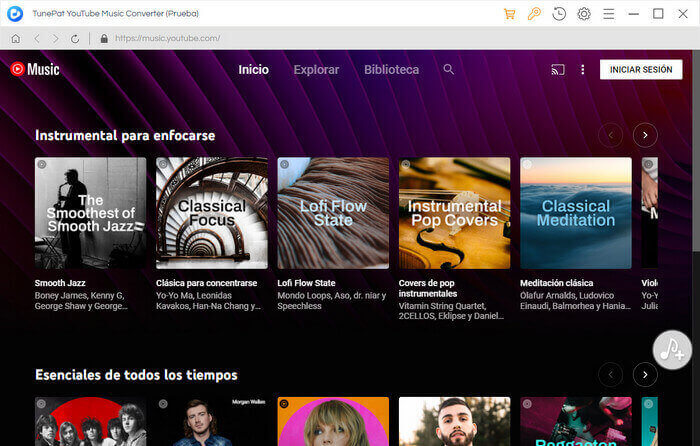
Task: Click the INICIAR SESIÓN button
Action: tap(641, 70)
